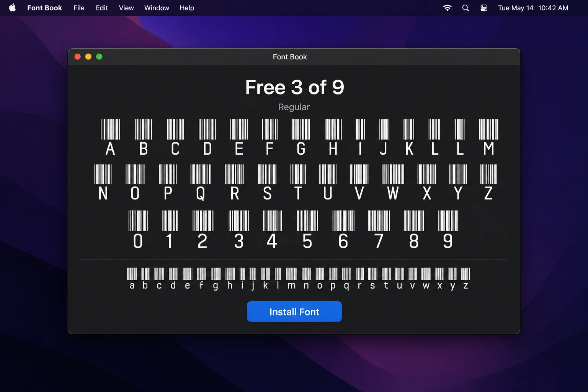Viewport: 588px width, 392px height.
Task: Open Spotlight search from menu bar
Action: (465, 8)
